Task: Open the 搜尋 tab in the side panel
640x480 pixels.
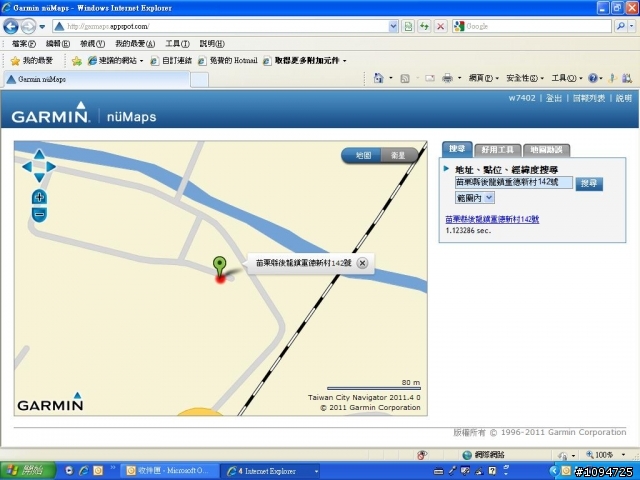Action: [457, 149]
